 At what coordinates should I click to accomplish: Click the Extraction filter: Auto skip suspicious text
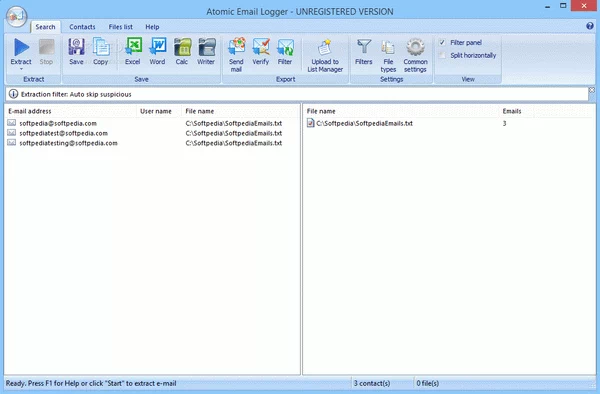click(76, 94)
